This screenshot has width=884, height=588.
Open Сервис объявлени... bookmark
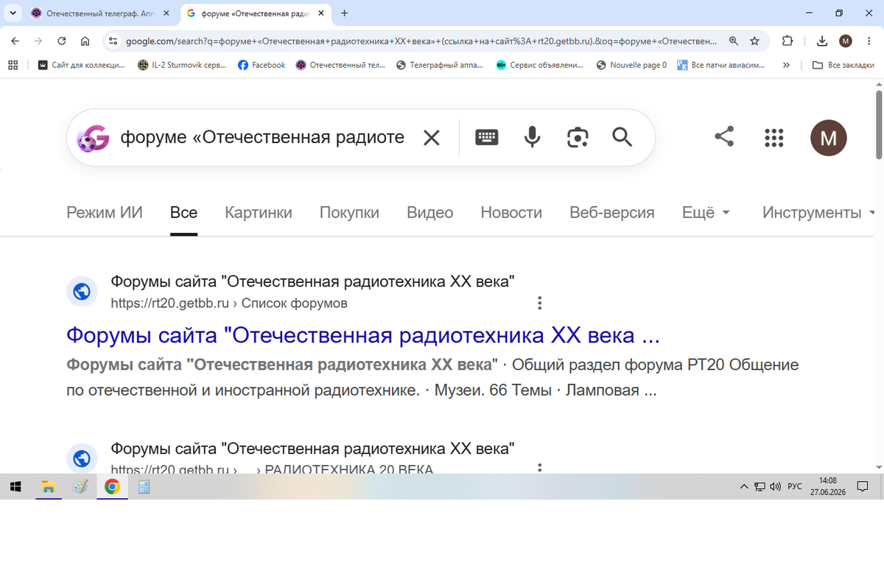click(539, 65)
